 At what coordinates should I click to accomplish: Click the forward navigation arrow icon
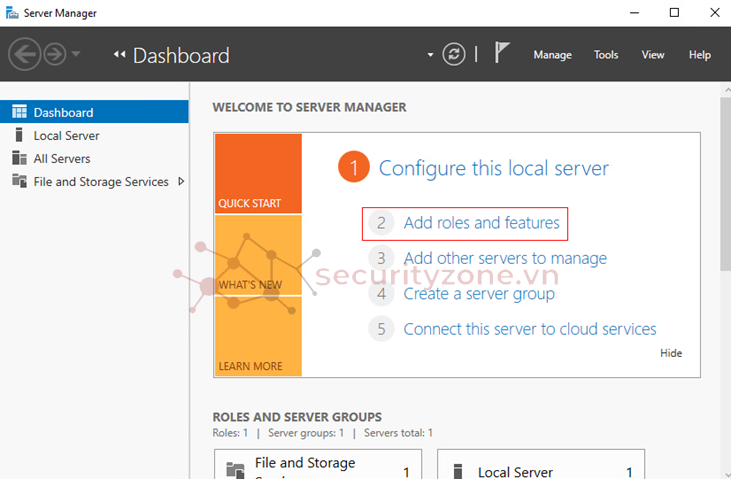pyautogui.click(x=54, y=54)
